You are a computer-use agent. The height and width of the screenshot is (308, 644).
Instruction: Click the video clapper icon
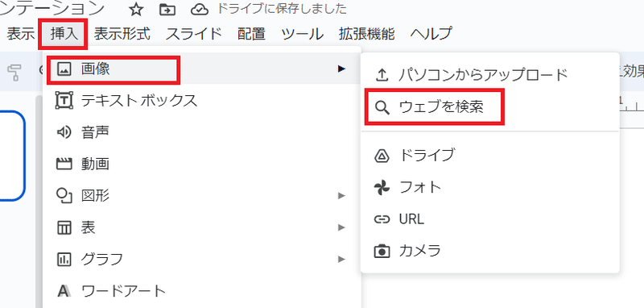[64, 164]
